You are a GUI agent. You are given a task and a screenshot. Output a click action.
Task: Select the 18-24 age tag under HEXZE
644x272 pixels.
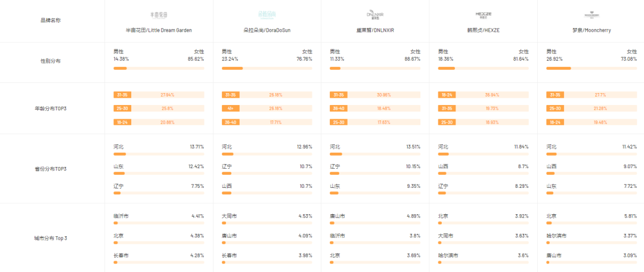tap(447, 95)
